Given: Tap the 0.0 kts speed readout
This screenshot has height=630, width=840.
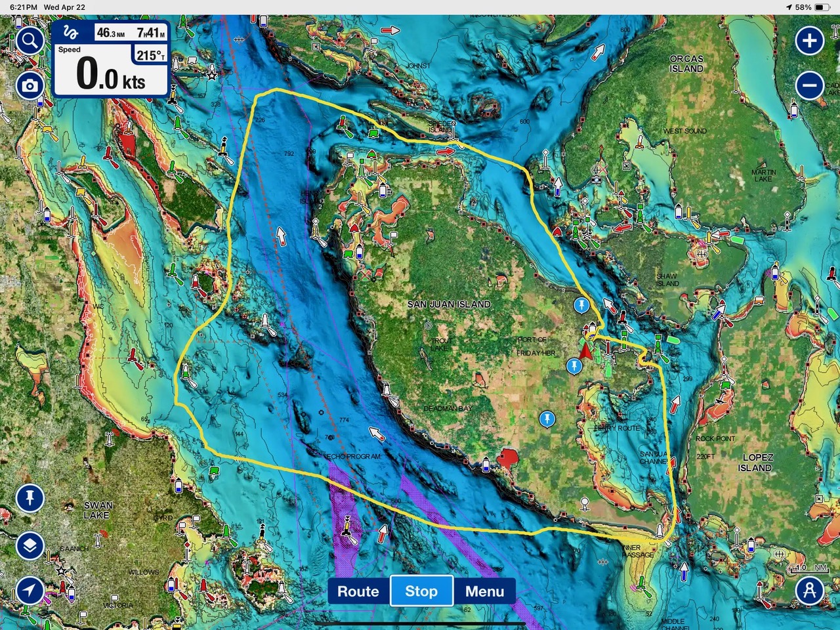Looking at the screenshot, I should pyautogui.click(x=110, y=74).
